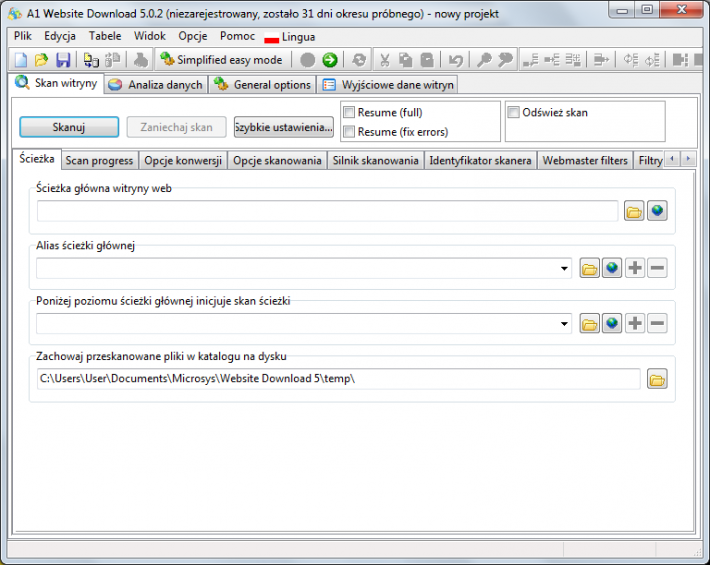Click the green arrow start icon
Image resolution: width=710 pixels, height=565 pixels.
[330, 60]
